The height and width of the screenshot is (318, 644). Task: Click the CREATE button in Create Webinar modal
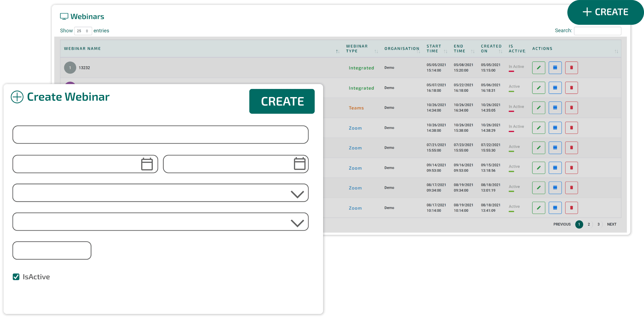[282, 101]
